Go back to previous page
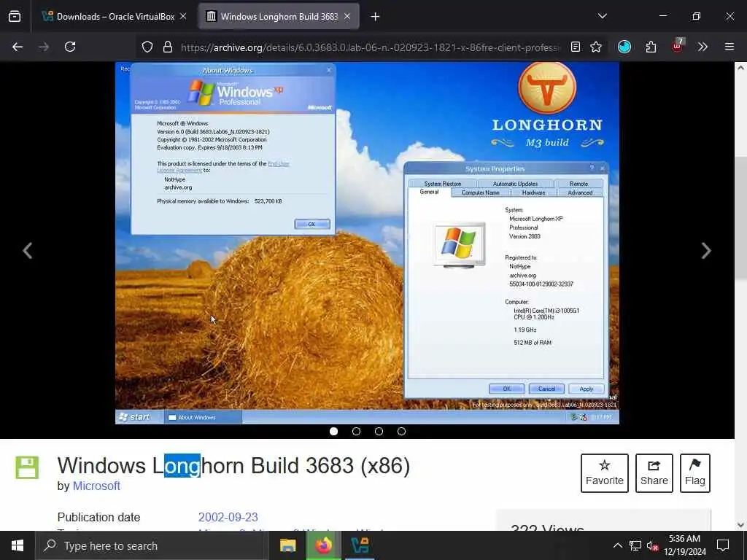747x560 pixels. click(x=18, y=47)
